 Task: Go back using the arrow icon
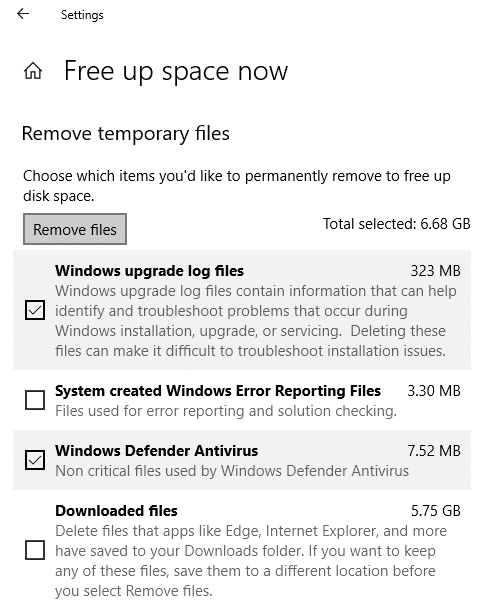point(23,14)
